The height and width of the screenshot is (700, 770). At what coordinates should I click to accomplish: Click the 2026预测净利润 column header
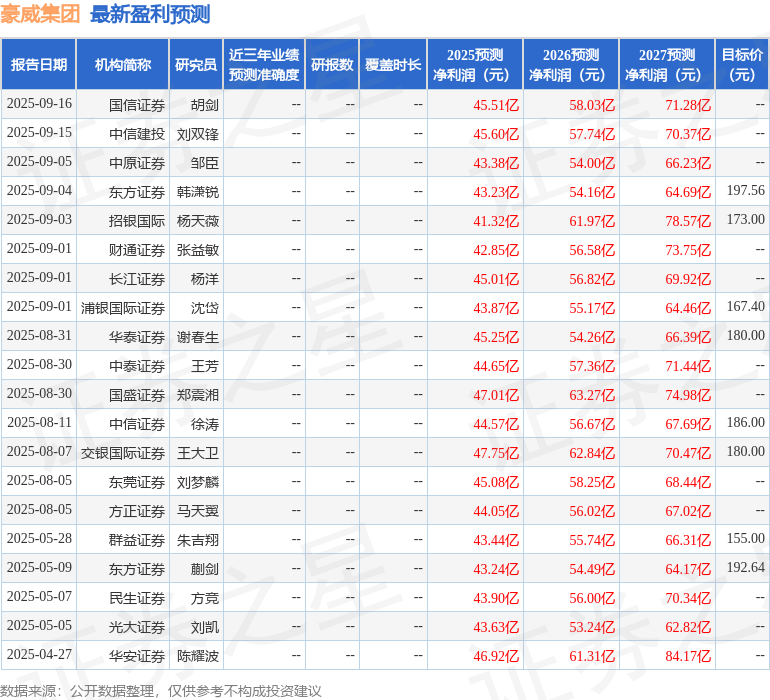tap(571, 64)
